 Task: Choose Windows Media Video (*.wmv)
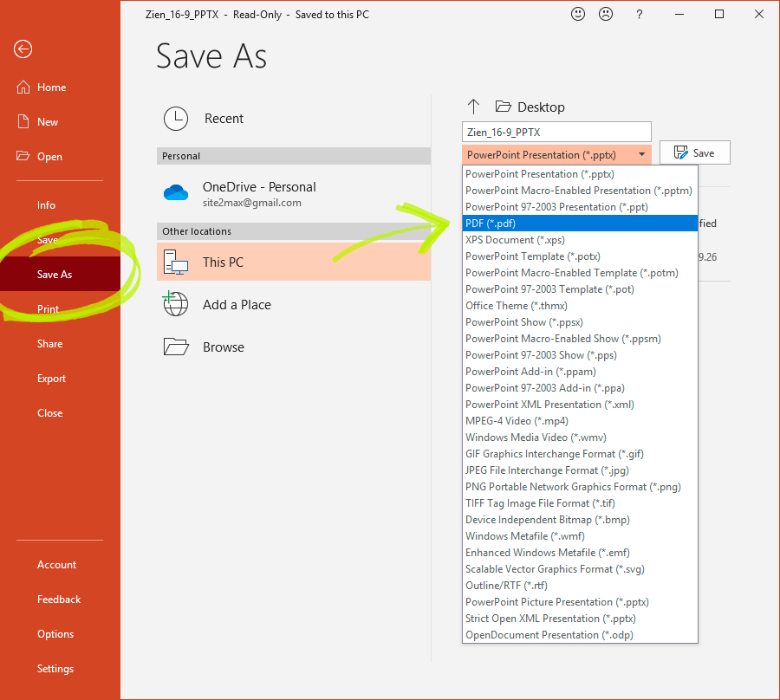[580, 437]
